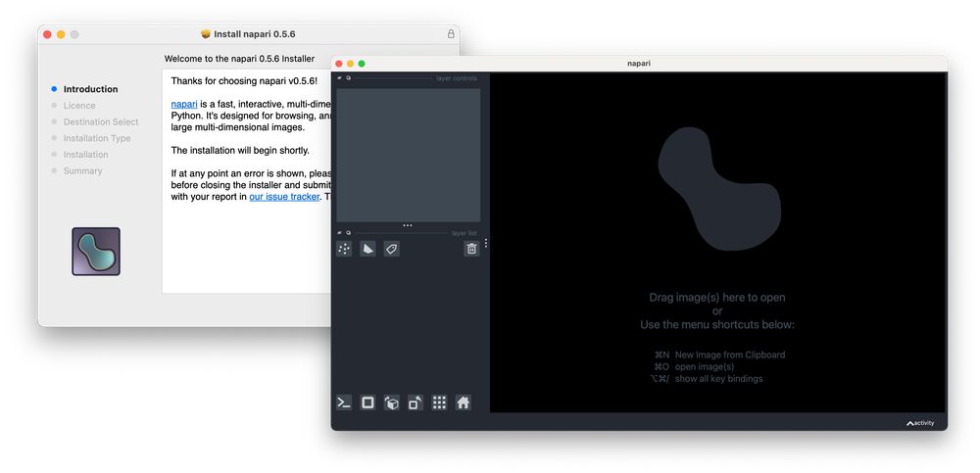980x473 pixels.
Task: Click the splitter dots below layer controls
Action: click(x=408, y=225)
